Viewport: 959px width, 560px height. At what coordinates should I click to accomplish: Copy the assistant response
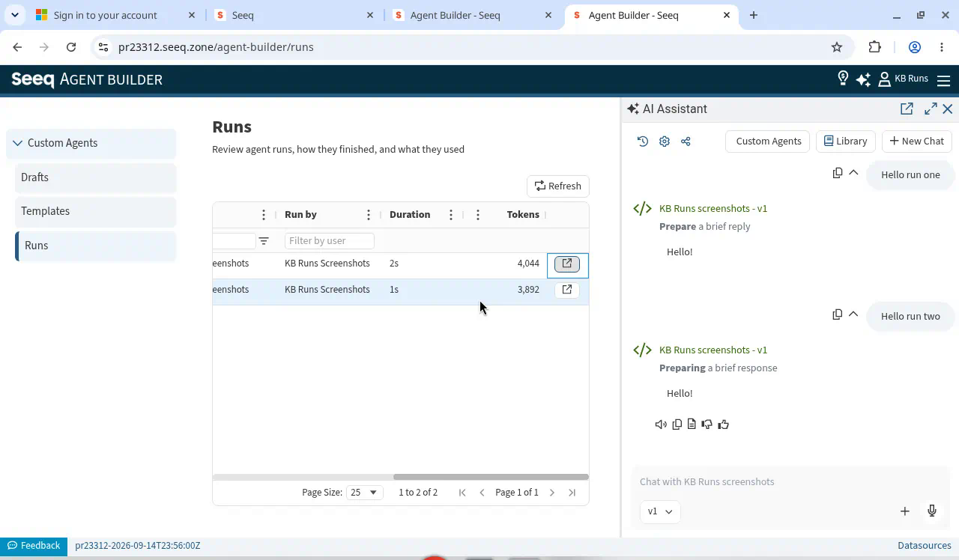click(677, 424)
